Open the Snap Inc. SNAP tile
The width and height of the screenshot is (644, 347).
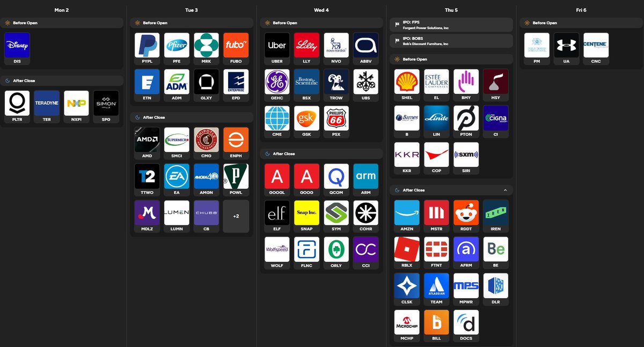[x=307, y=216]
